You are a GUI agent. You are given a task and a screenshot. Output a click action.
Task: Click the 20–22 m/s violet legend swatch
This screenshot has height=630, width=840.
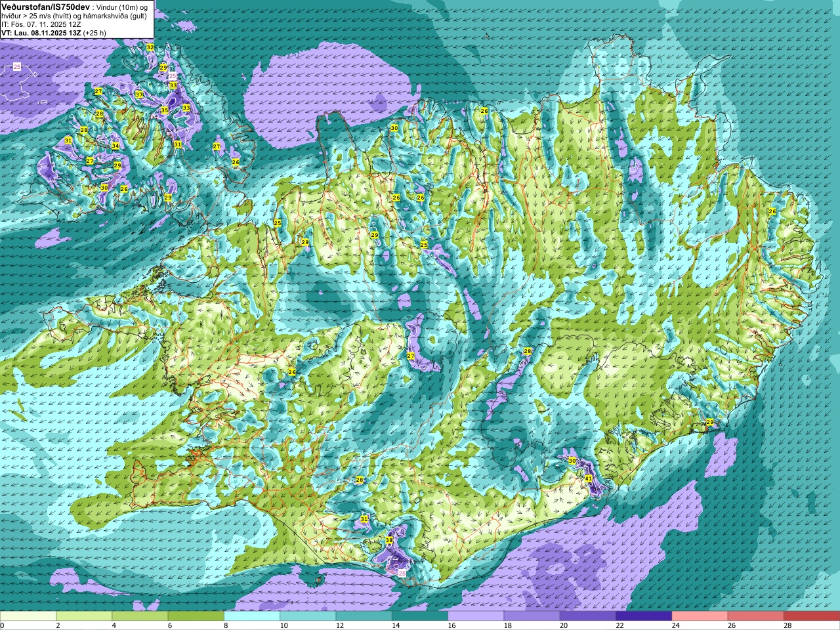point(588,616)
